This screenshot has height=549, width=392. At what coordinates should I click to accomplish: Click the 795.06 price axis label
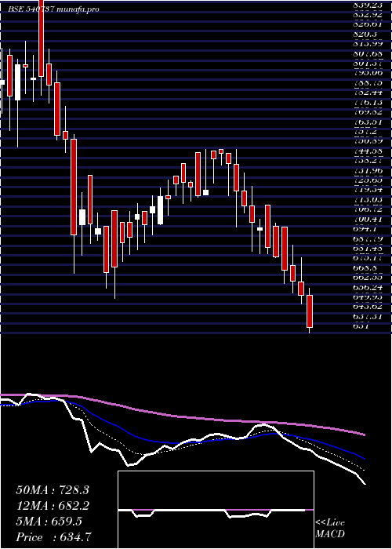(x=368, y=73)
